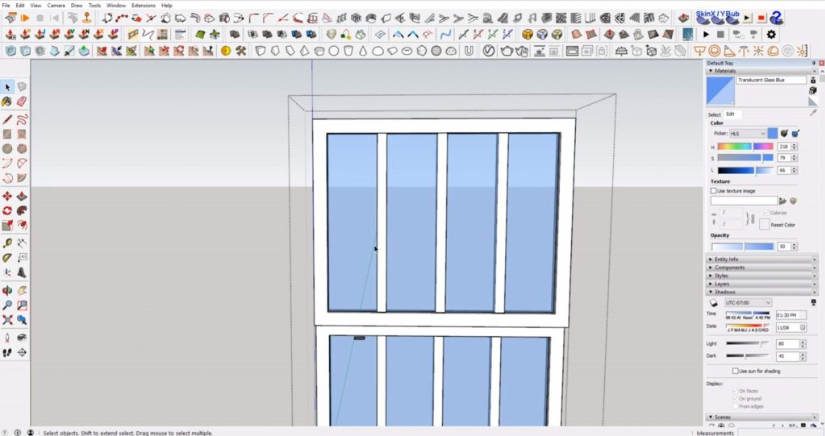Image resolution: width=825 pixels, height=436 pixels.
Task: Click the Opacity slider
Action: tap(742, 247)
